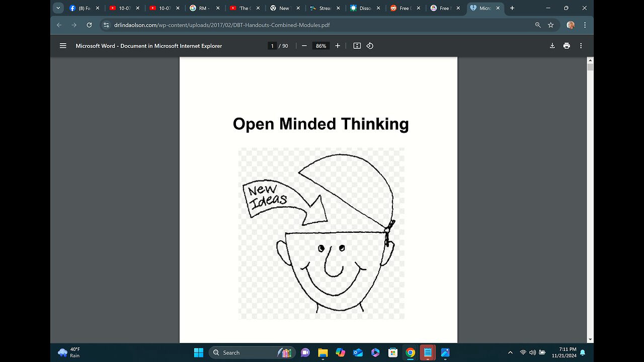Viewport: 644px width, 362px height.
Task: Open the Chrome profile avatar
Action: (571, 25)
